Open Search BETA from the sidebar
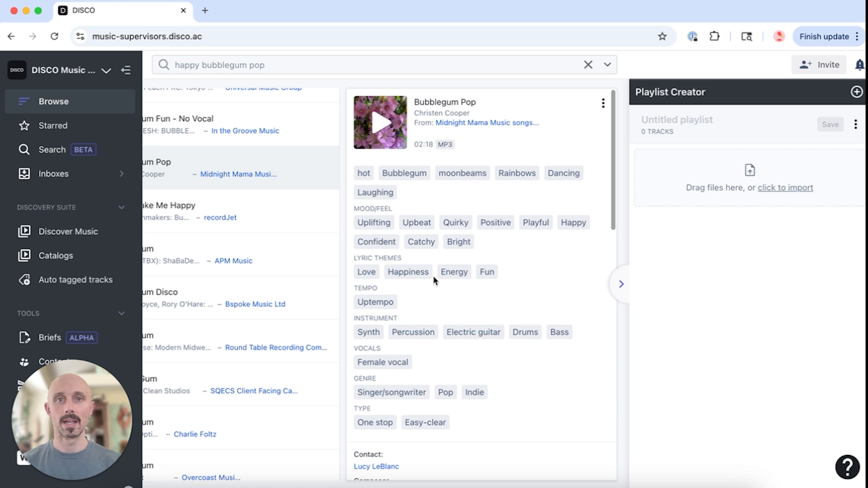Screen dimensions: 868x488 click(52, 149)
